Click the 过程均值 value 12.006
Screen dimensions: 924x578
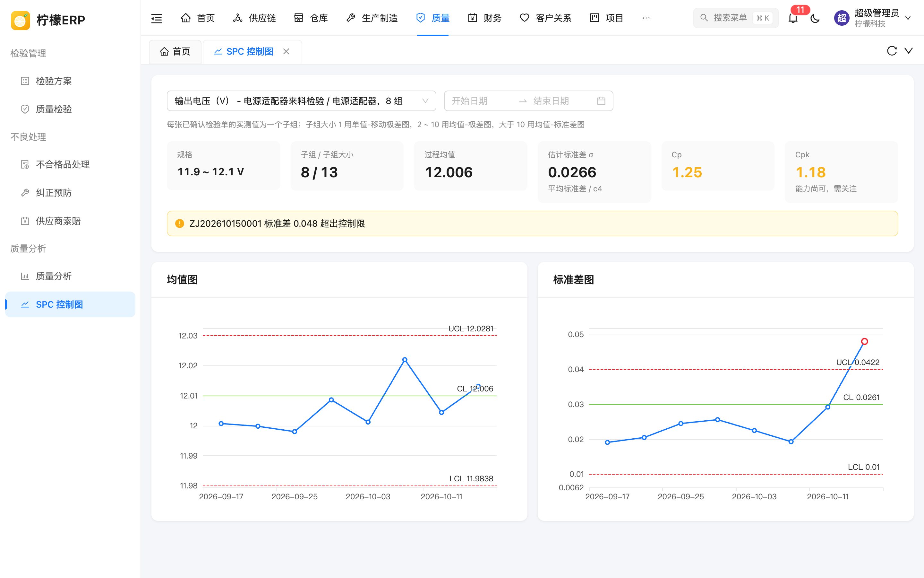point(449,172)
